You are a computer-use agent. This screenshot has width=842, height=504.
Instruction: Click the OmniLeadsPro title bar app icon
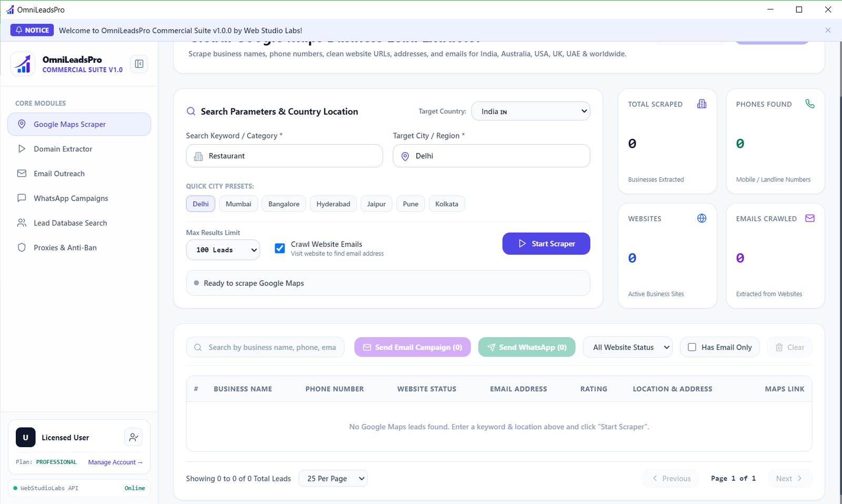pos(10,9)
